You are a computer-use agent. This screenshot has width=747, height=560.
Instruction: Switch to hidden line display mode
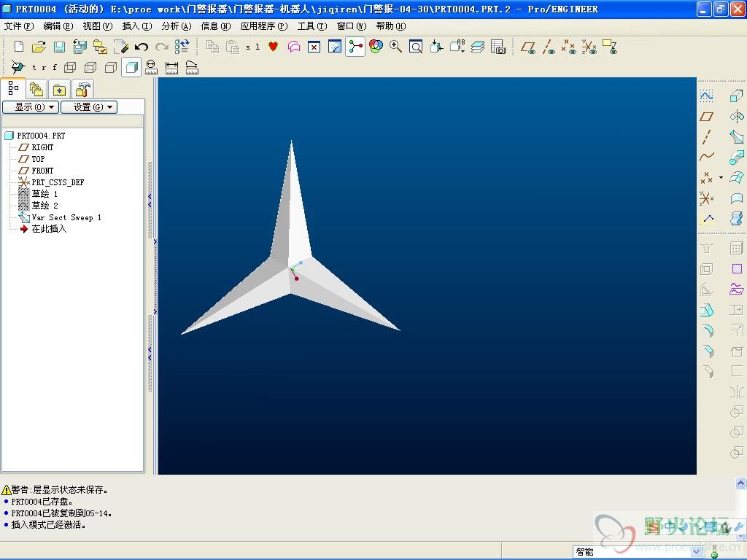click(90, 68)
